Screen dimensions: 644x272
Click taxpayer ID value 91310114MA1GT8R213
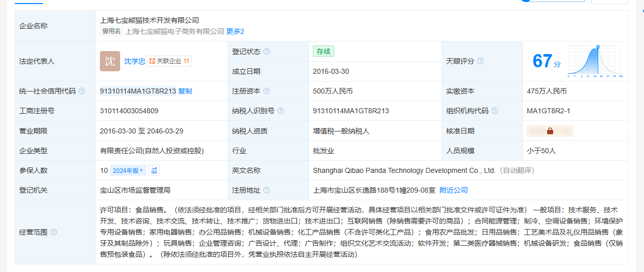[x=351, y=111]
